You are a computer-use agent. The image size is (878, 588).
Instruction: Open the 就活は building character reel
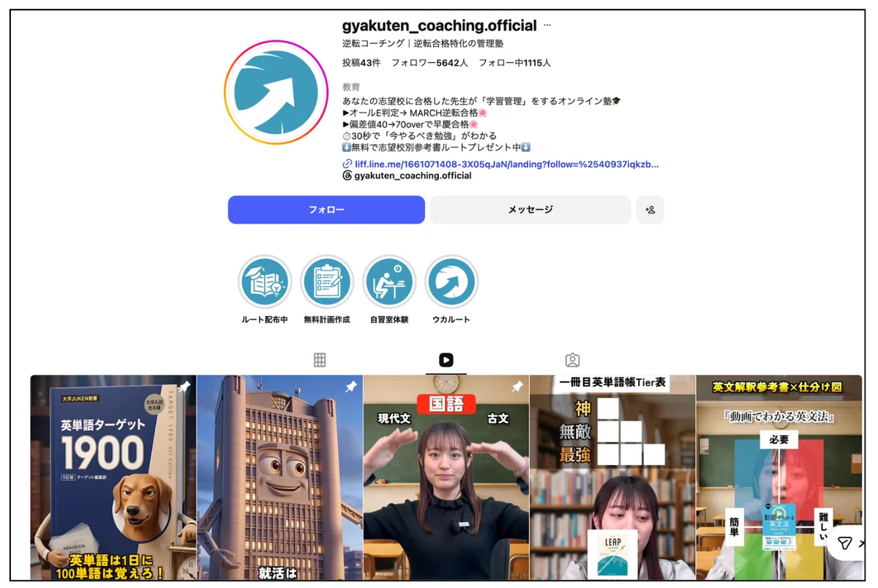[280, 478]
